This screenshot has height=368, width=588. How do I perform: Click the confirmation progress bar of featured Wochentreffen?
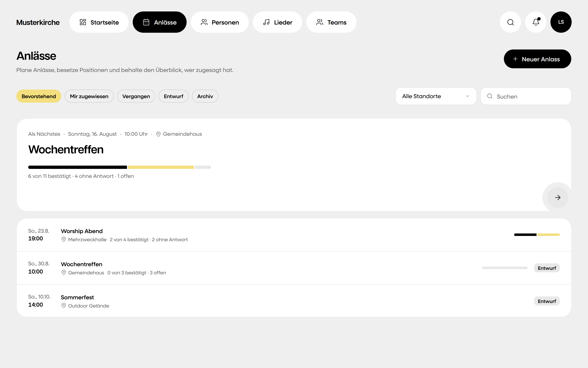[120, 167]
